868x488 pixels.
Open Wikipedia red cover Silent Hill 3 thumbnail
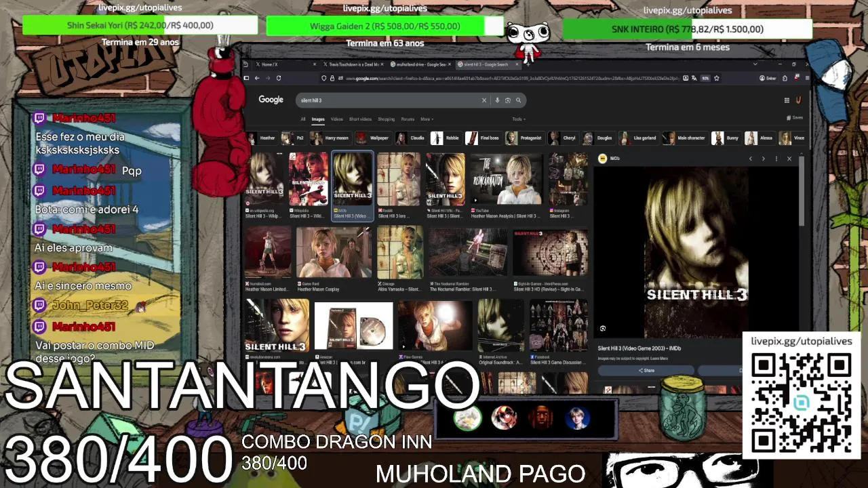[x=308, y=179]
